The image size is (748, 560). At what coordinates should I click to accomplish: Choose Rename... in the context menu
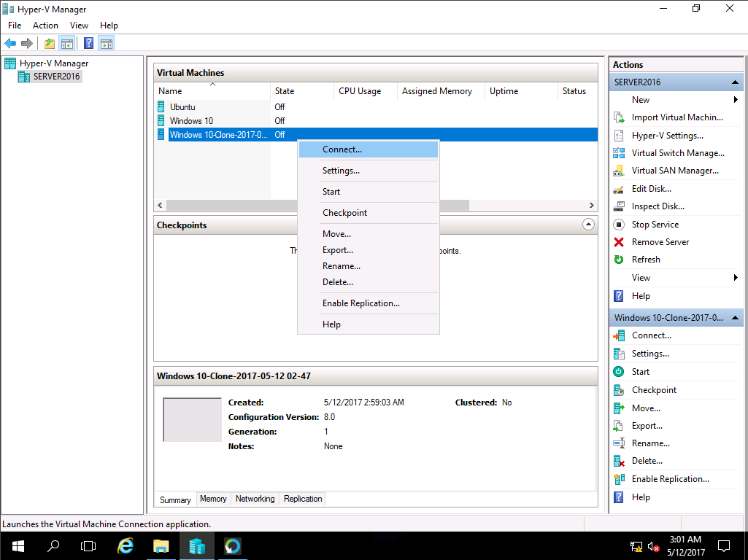pos(369,266)
